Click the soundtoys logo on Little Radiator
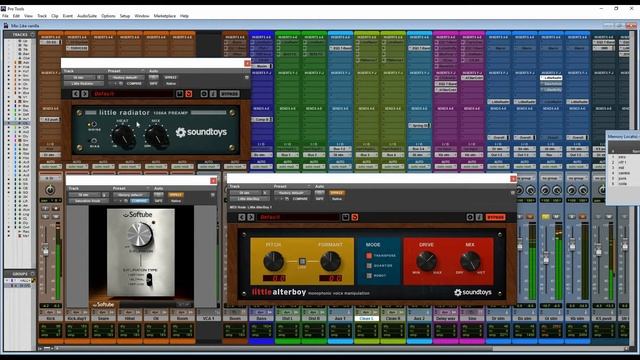This screenshot has height=360, width=640. click(201, 132)
